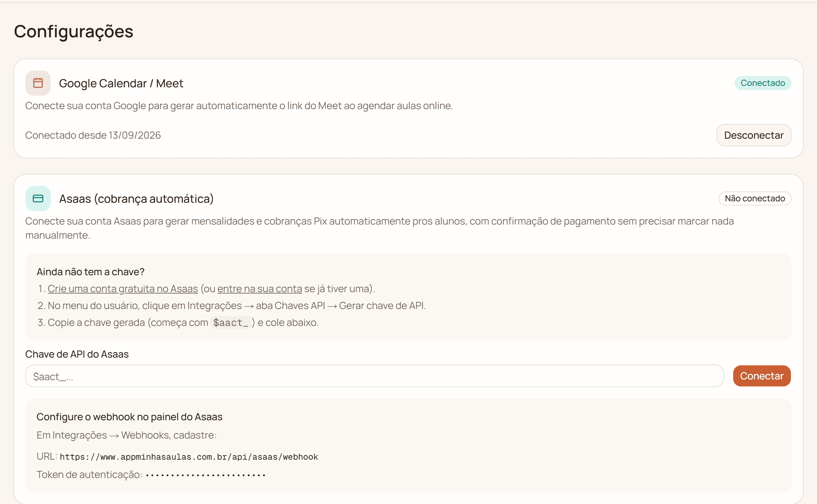This screenshot has height=504, width=817.
Task: Click the Desconectar button
Action: coord(754,135)
